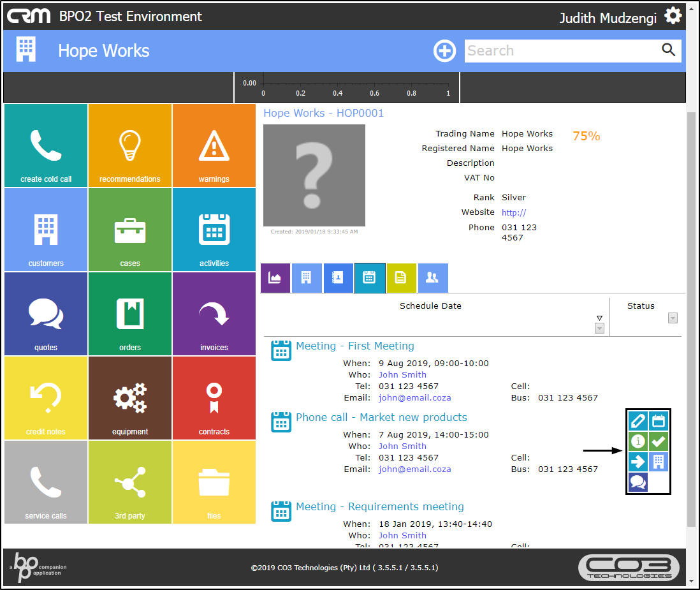The image size is (700, 590).
Task: Sort by the Status column header
Action: click(641, 306)
